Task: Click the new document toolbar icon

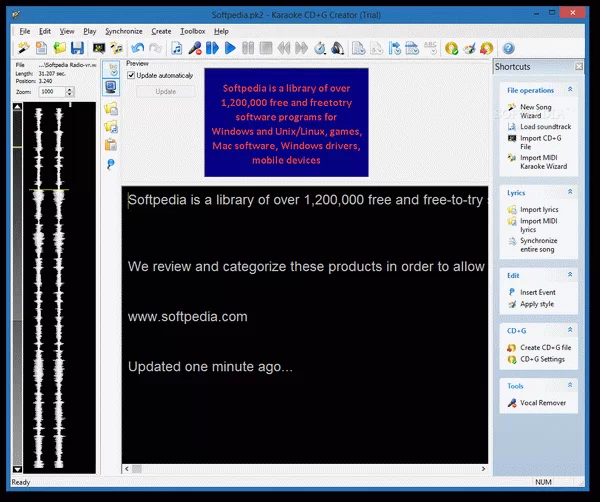Action: tap(41, 48)
